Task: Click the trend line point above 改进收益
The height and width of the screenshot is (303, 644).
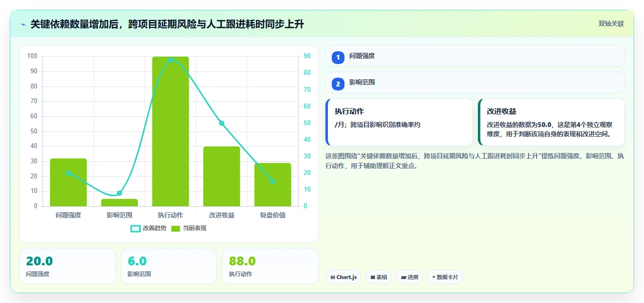Action: [x=222, y=123]
